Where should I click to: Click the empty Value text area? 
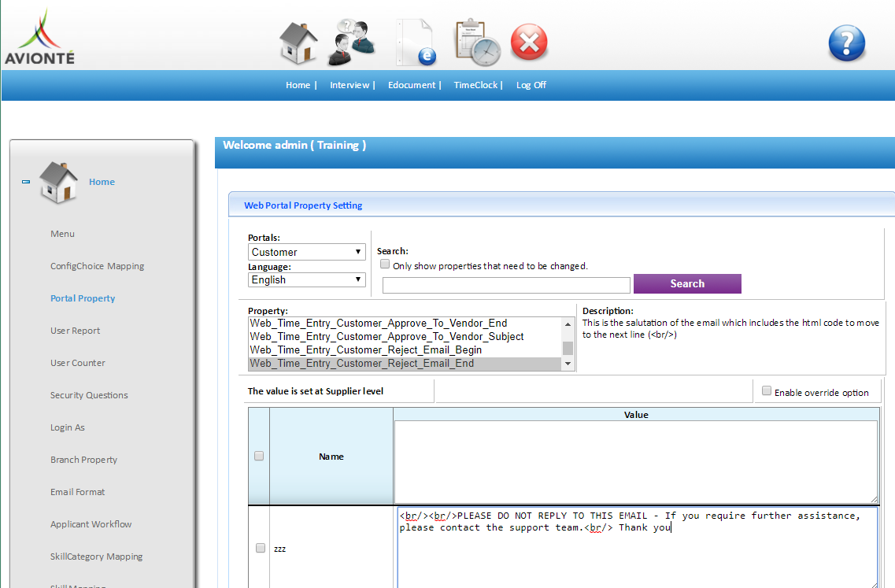tap(636, 462)
